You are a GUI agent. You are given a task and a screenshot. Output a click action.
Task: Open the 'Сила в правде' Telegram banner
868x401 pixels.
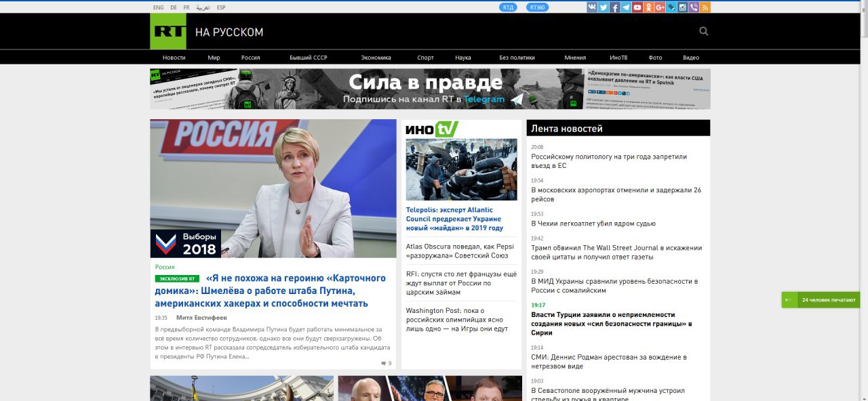coord(430,89)
